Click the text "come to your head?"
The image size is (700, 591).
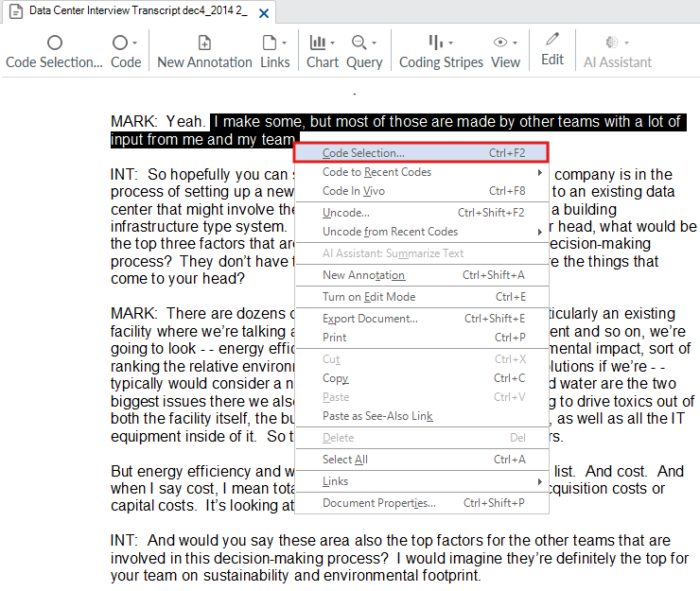178,279
